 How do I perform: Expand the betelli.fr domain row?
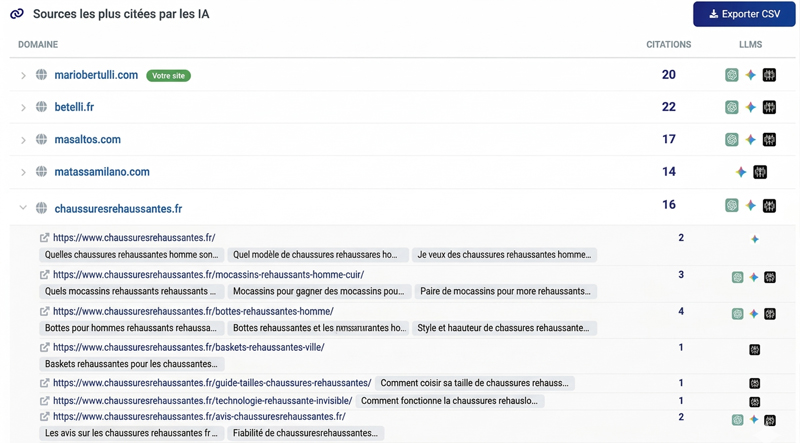point(23,108)
